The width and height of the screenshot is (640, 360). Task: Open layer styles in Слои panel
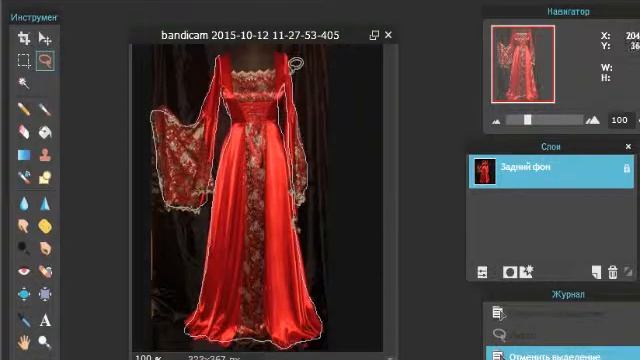526,271
